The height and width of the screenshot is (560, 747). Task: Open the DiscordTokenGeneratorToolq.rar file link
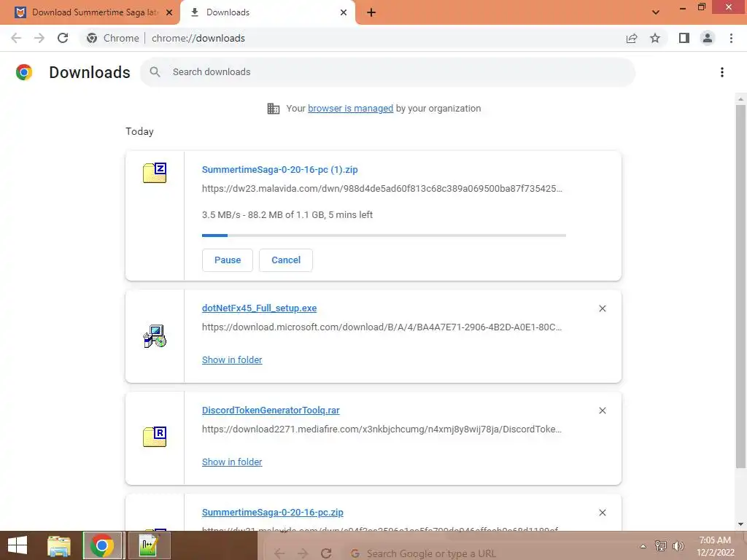coord(271,410)
